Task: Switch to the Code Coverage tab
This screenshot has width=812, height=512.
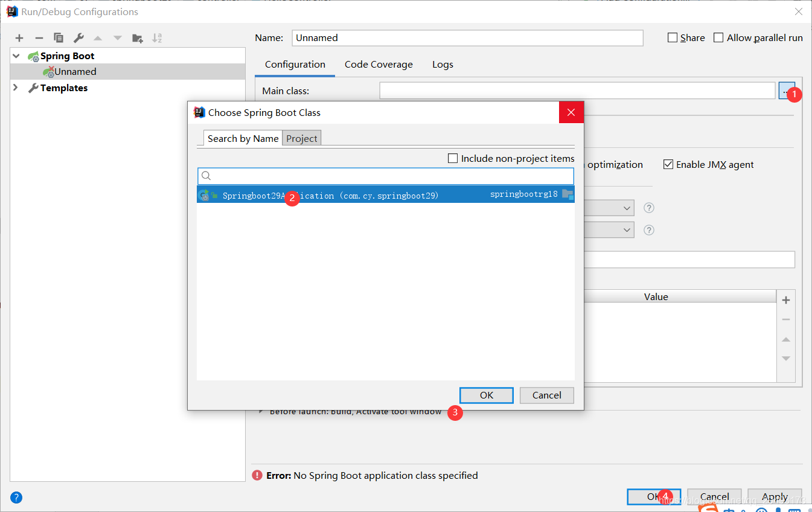Action: [379, 65]
